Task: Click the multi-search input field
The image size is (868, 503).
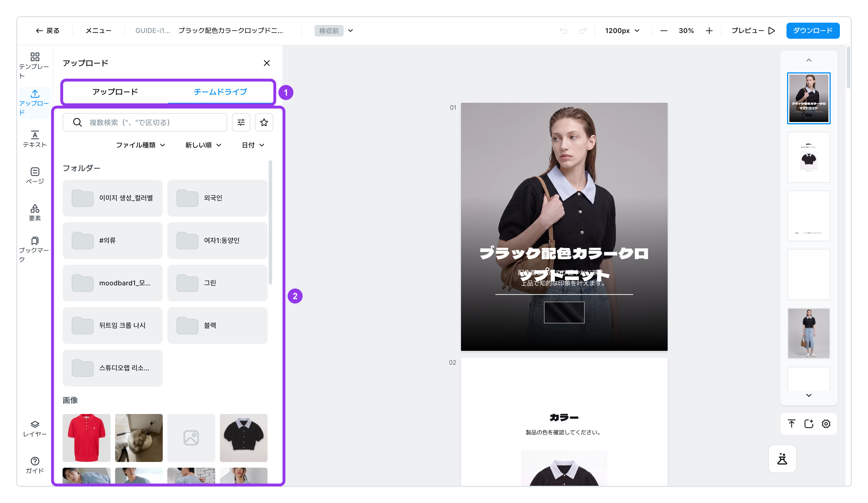Action: [145, 122]
